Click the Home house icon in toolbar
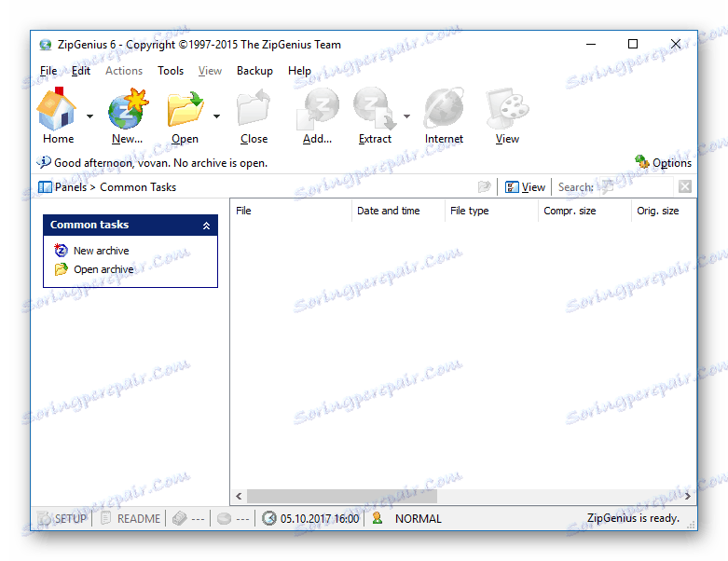The image size is (728, 561). tap(57, 109)
